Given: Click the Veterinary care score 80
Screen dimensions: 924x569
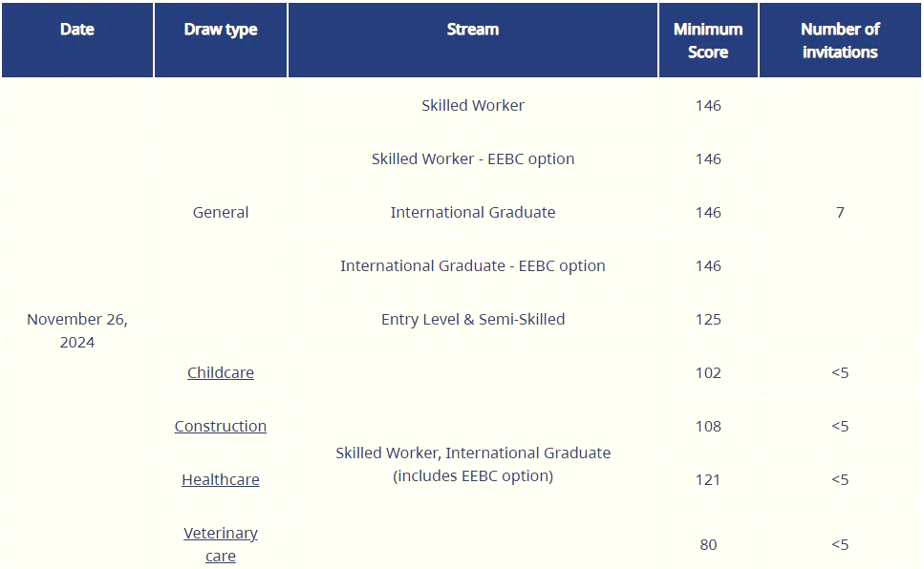Looking at the screenshot, I should [x=708, y=544].
